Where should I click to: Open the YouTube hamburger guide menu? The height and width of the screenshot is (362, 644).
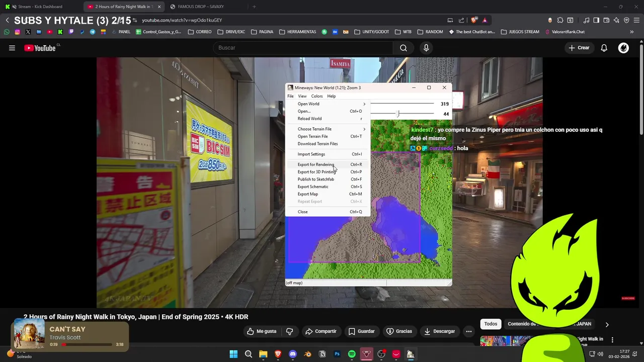click(12, 48)
